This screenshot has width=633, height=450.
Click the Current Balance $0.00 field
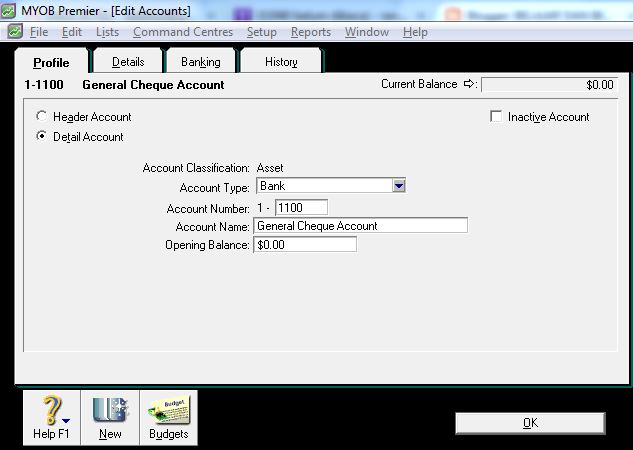coord(549,84)
